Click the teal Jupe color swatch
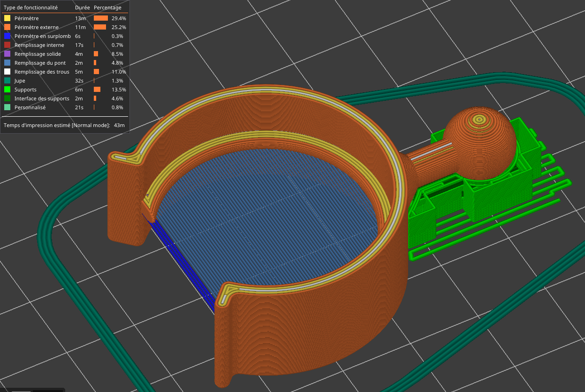 click(7, 81)
